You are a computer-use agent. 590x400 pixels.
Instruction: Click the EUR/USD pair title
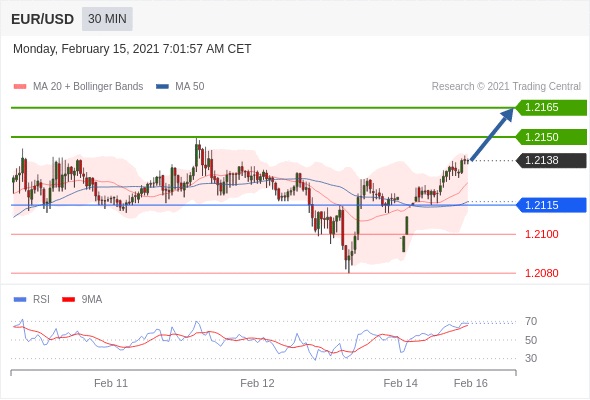click(x=43, y=19)
